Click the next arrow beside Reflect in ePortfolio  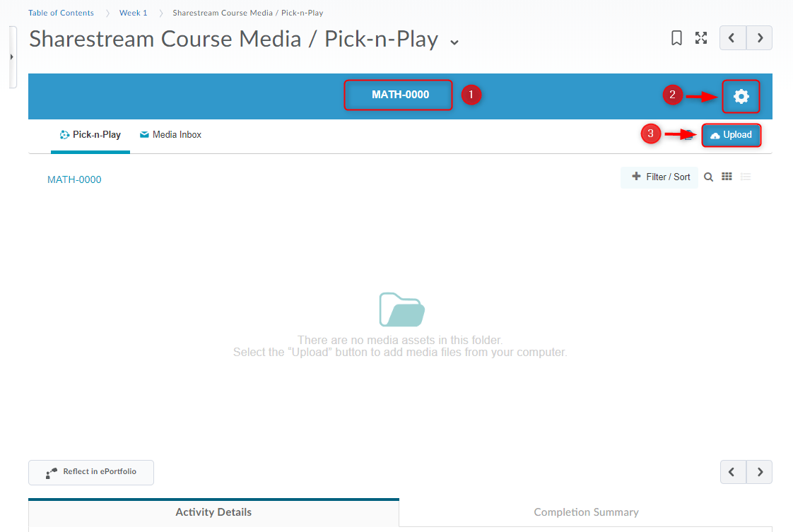(x=760, y=472)
